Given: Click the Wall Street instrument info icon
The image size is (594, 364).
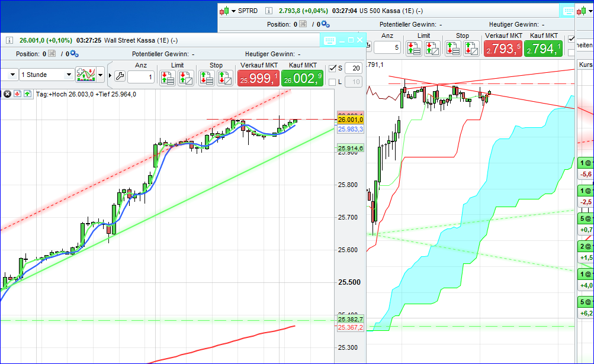Looking at the screenshot, I should 9,40.
